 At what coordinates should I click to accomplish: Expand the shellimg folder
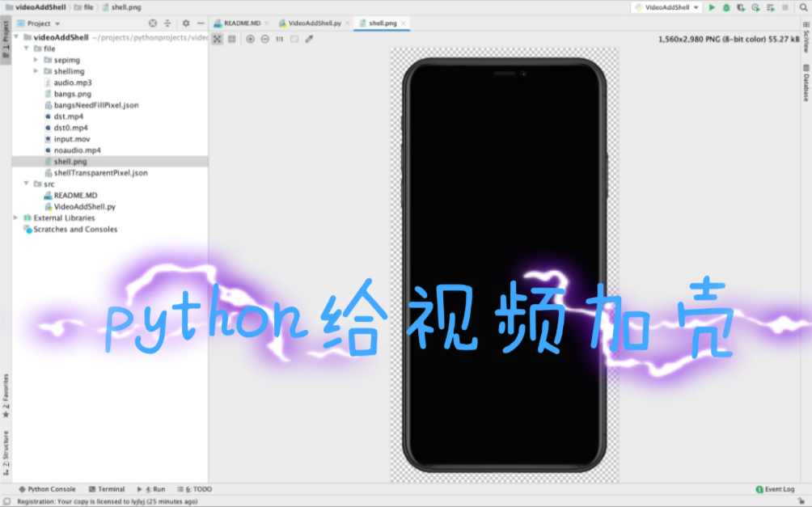(x=35, y=70)
